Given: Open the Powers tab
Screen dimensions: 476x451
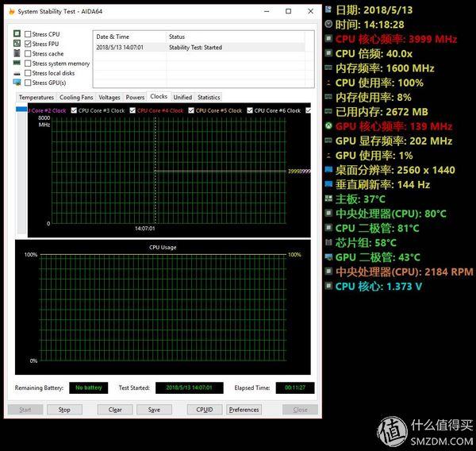Looking at the screenshot, I should (135, 97).
